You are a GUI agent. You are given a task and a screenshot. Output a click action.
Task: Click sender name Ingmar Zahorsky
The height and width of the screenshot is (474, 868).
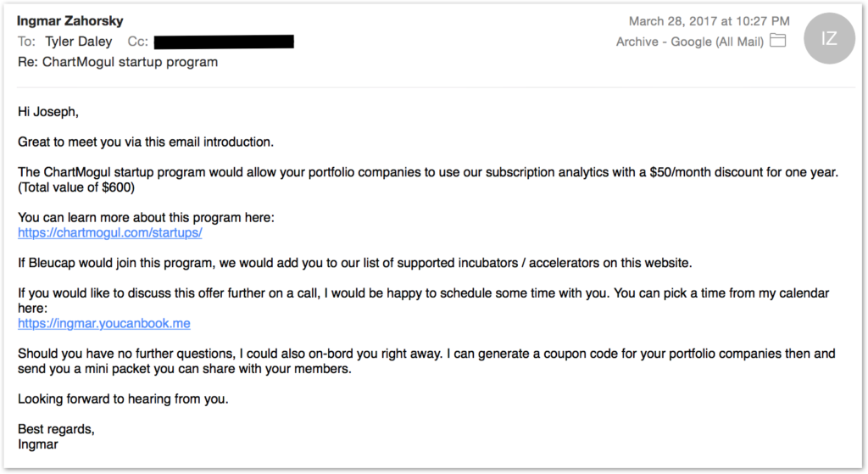point(70,21)
